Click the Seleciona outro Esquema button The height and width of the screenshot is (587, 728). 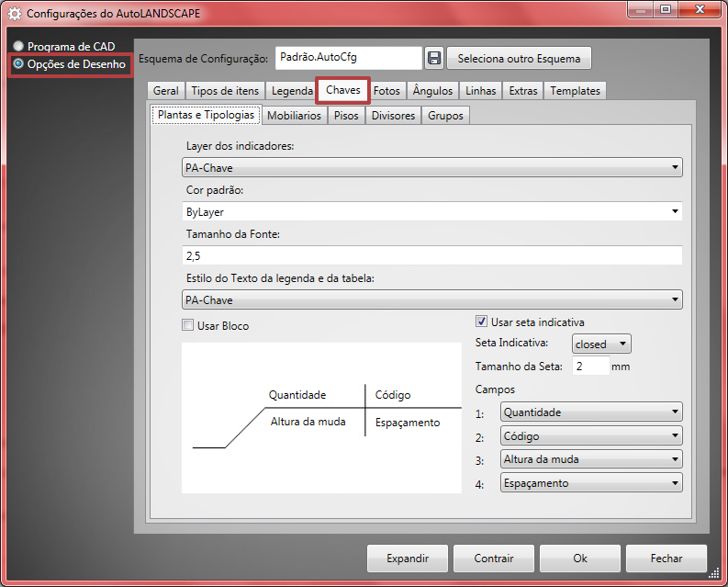[x=519, y=59]
